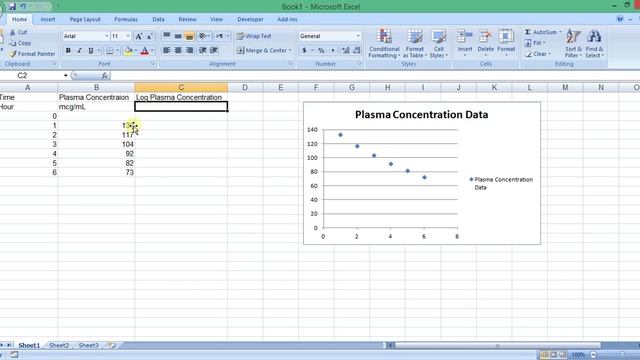Screen dimensions: 640x360
Task: Decrease the number of decimal places
Action: [x=356, y=51]
